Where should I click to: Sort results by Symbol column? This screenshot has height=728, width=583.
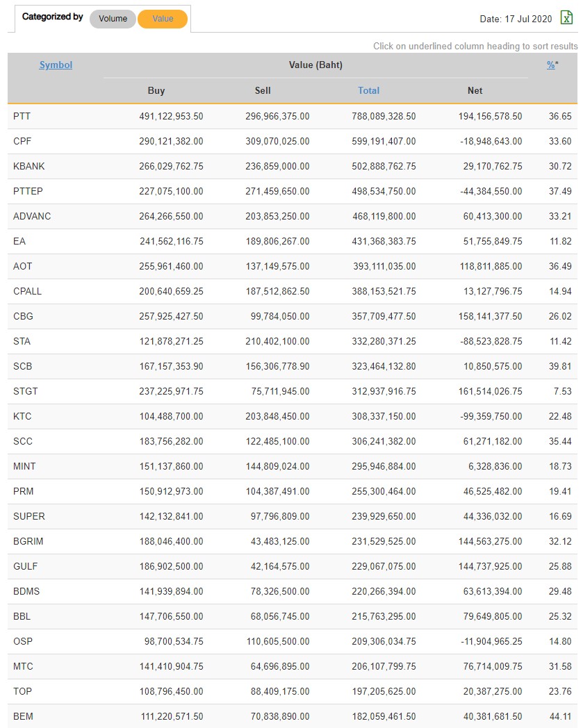(x=56, y=65)
